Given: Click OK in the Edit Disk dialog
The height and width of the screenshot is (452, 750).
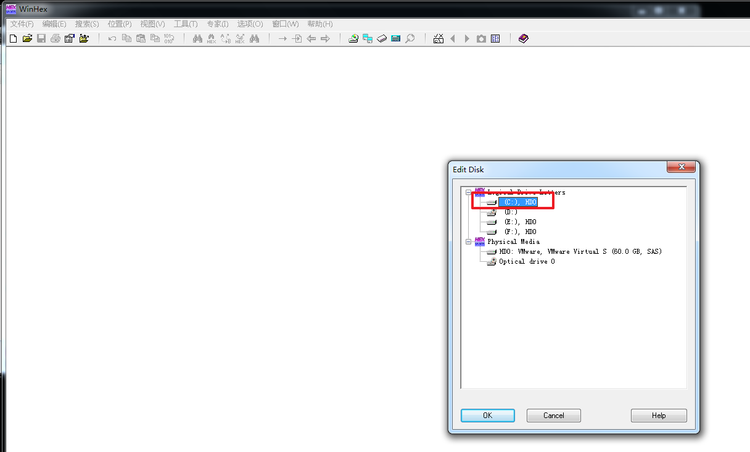Looking at the screenshot, I should 487,416.
